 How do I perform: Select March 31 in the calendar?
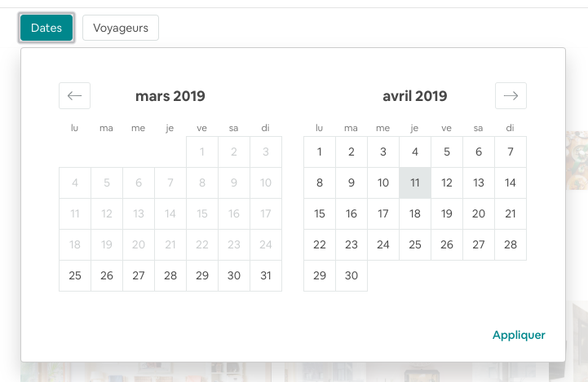click(266, 275)
